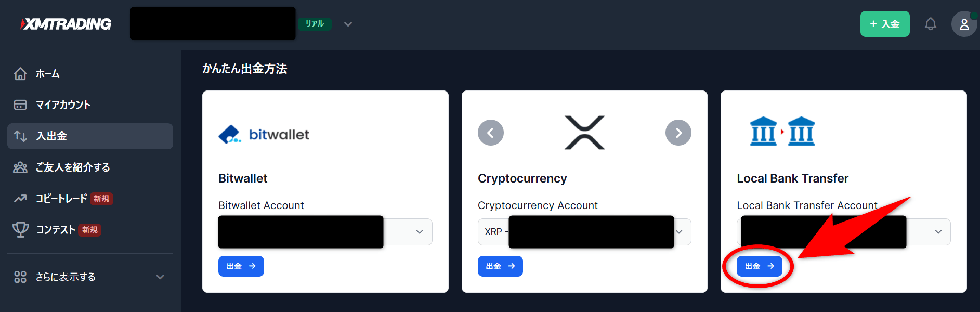Expand さらに表示する in the sidebar

90,277
